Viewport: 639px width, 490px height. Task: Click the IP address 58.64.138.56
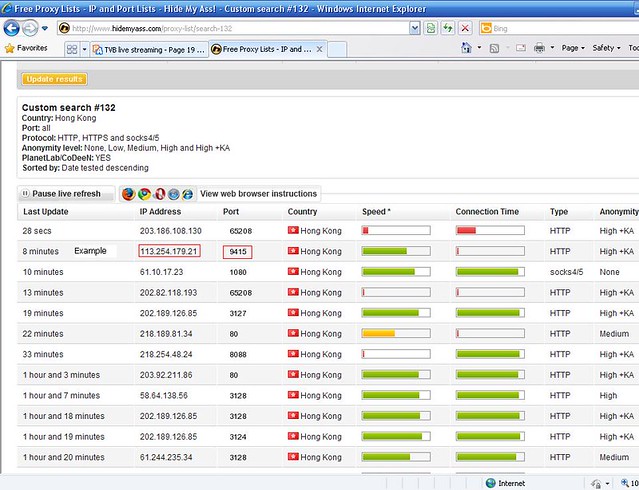click(163, 395)
